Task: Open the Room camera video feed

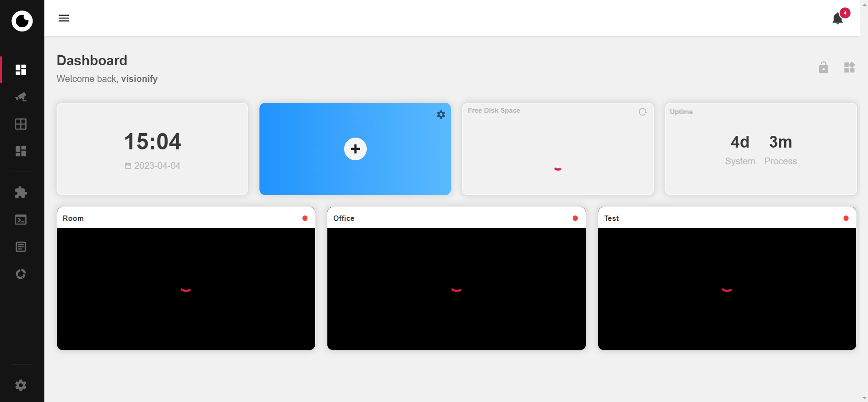Action: pyautogui.click(x=186, y=289)
